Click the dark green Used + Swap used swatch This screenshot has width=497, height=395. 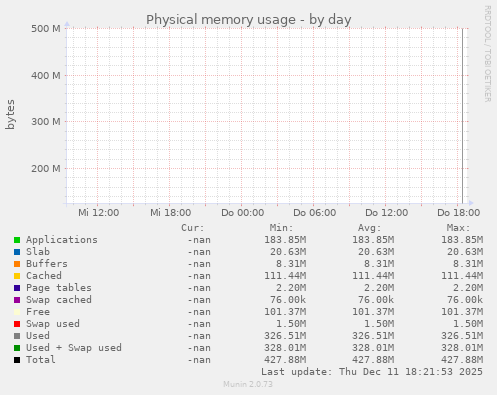point(17,348)
